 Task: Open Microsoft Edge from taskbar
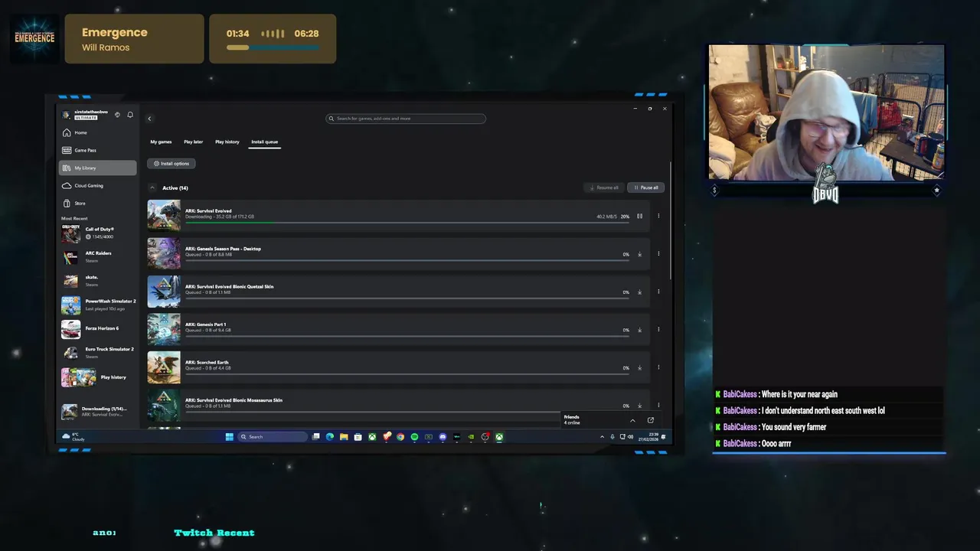[330, 437]
